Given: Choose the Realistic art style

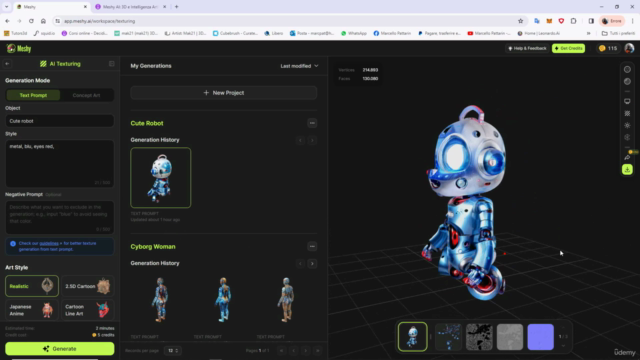Looking at the screenshot, I should 32,286.
